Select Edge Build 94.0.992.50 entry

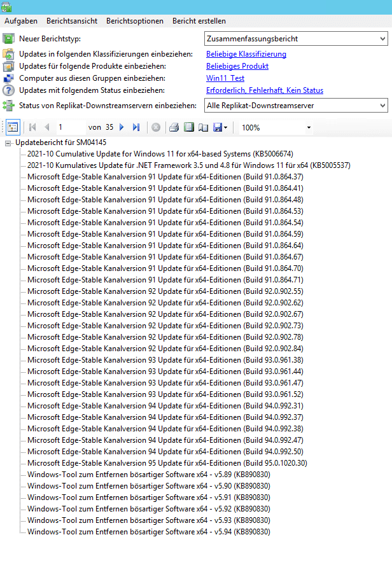(165, 452)
